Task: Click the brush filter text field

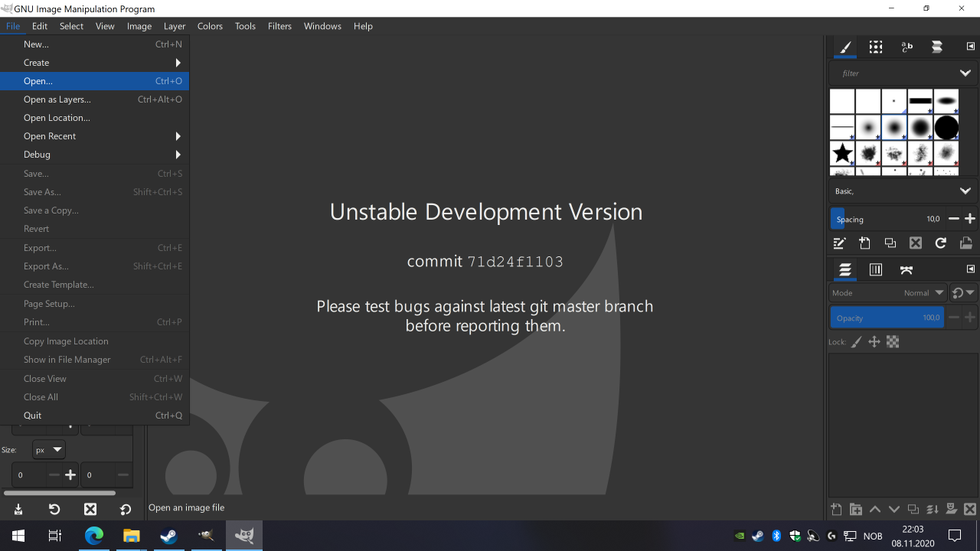Action: (x=893, y=73)
